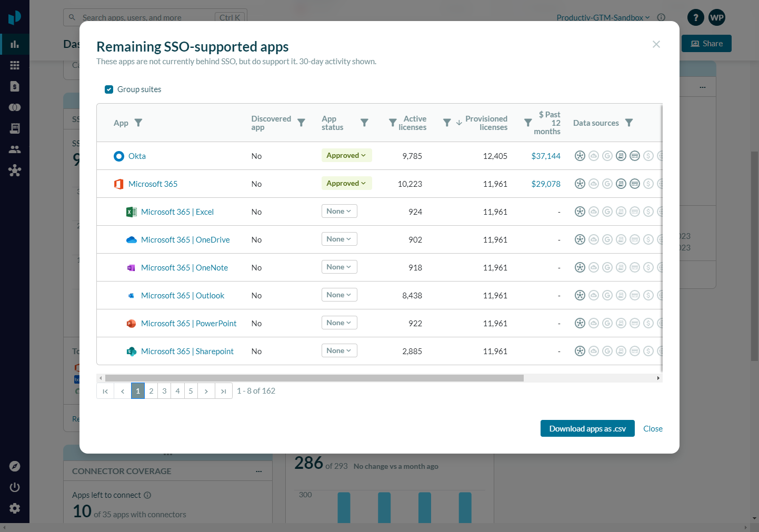Jump to the last page of results
Screen dimensions: 759x532
click(224, 391)
